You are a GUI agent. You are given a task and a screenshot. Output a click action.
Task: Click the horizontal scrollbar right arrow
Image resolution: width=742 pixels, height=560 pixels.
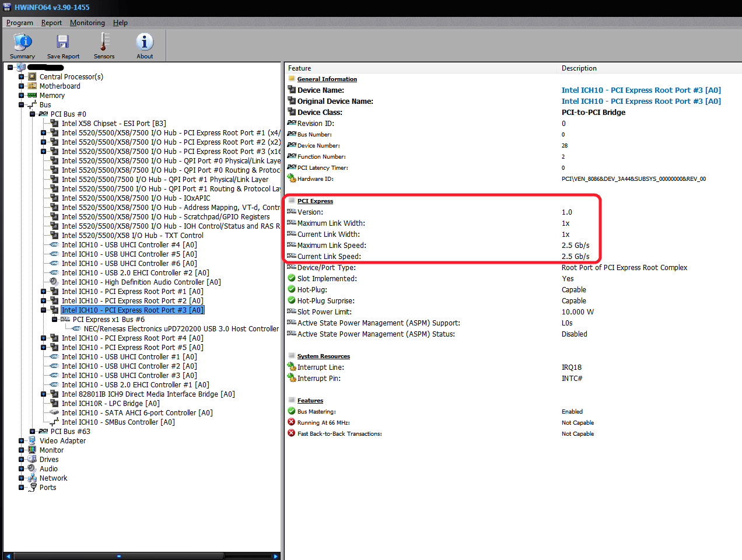pyautogui.click(x=276, y=556)
